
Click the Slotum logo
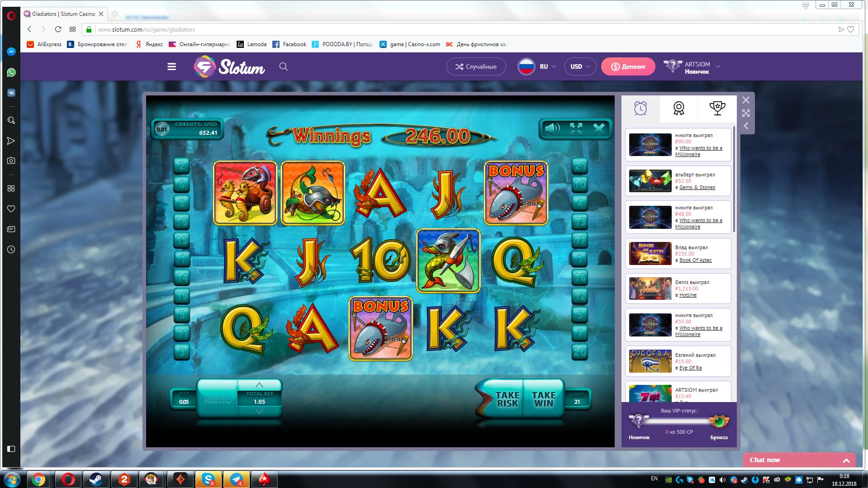coord(229,66)
